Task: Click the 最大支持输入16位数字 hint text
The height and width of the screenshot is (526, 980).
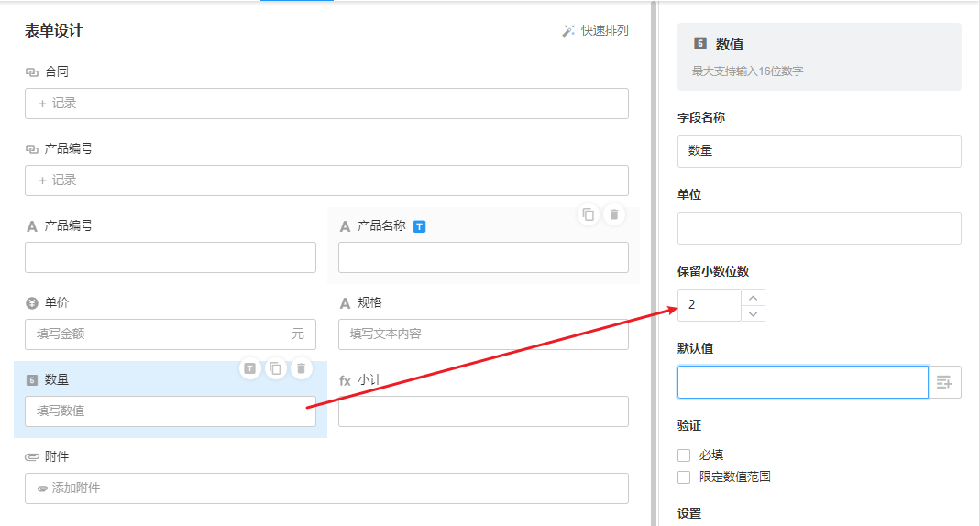Action: (747, 71)
